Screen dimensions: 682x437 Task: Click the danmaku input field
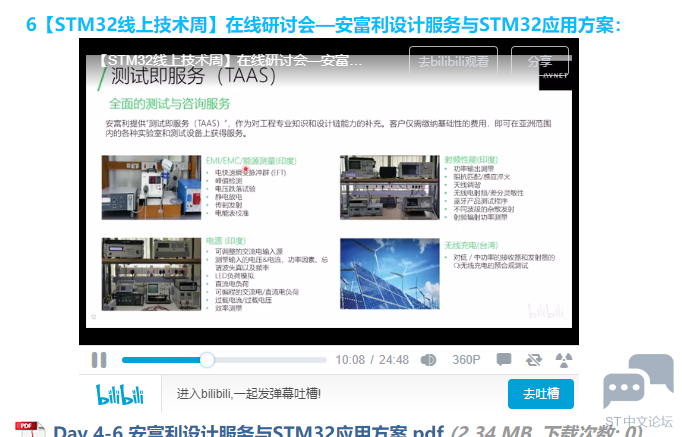[x=334, y=394]
